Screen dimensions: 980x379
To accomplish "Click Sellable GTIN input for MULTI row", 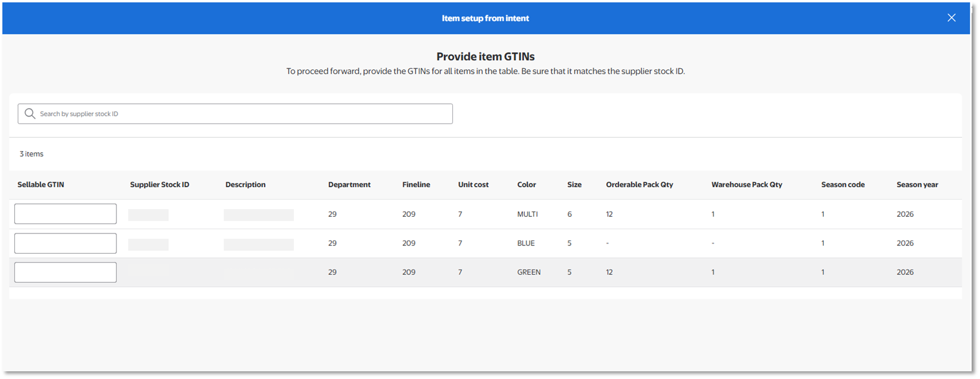I will (65, 214).
